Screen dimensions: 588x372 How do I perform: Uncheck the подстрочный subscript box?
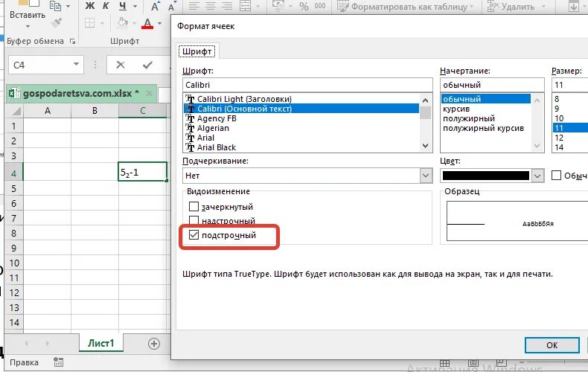(194, 235)
